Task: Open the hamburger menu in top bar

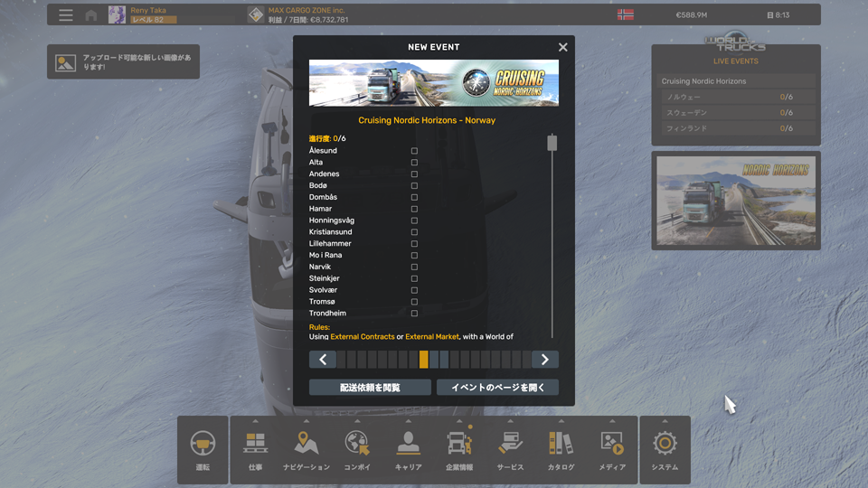Action: click(x=66, y=15)
